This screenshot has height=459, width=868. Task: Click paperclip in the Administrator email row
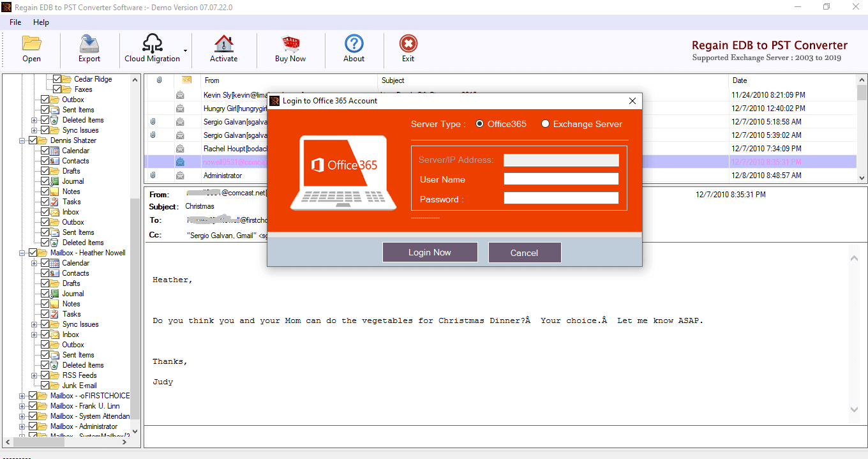[153, 176]
